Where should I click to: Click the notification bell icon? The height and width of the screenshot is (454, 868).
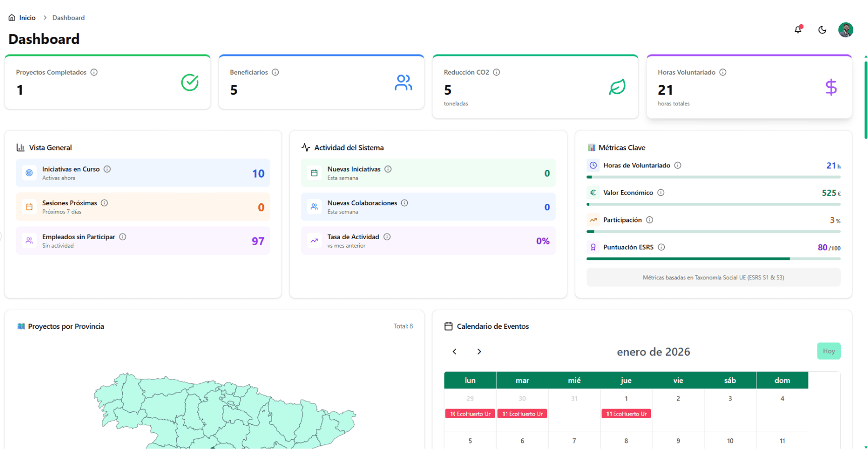point(798,30)
